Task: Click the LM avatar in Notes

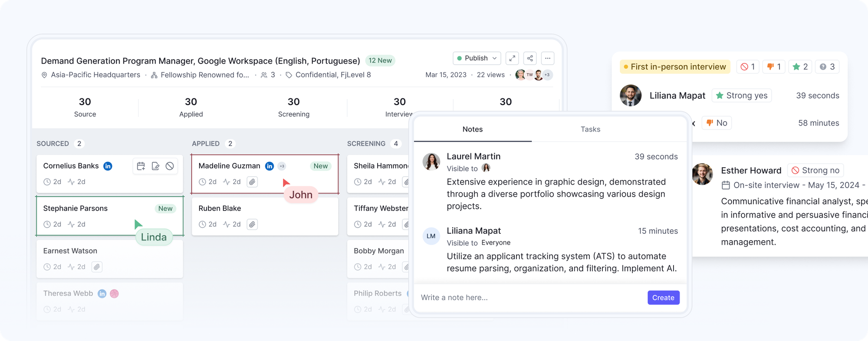Action: (431, 236)
